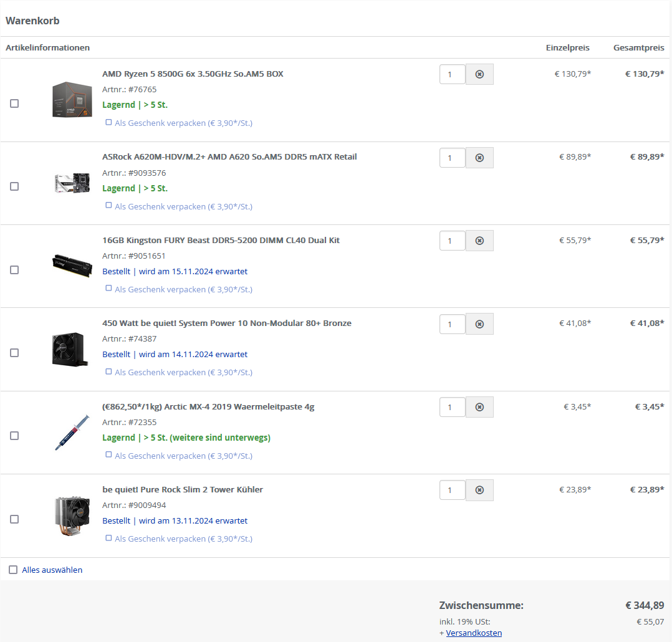Click quantity field for ASRock A620M mainboard
Image resolution: width=672 pixels, height=642 pixels.
(x=452, y=158)
